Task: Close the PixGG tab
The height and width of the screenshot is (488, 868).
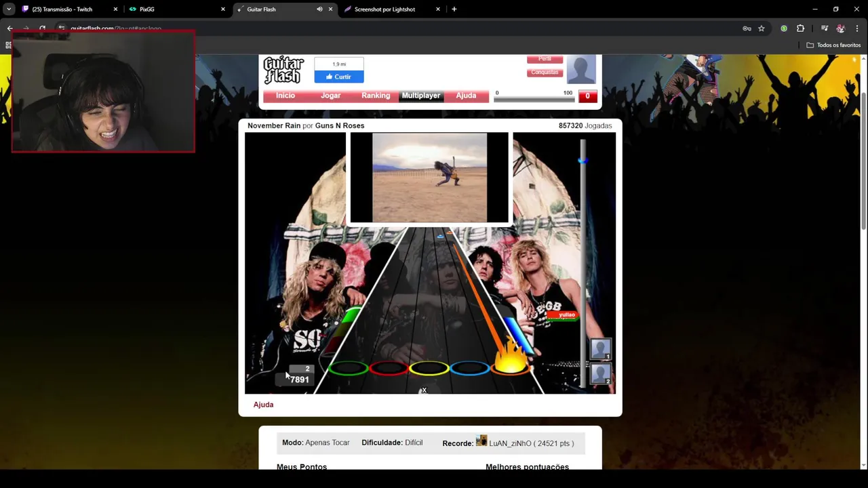Action: tap(222, 9)
